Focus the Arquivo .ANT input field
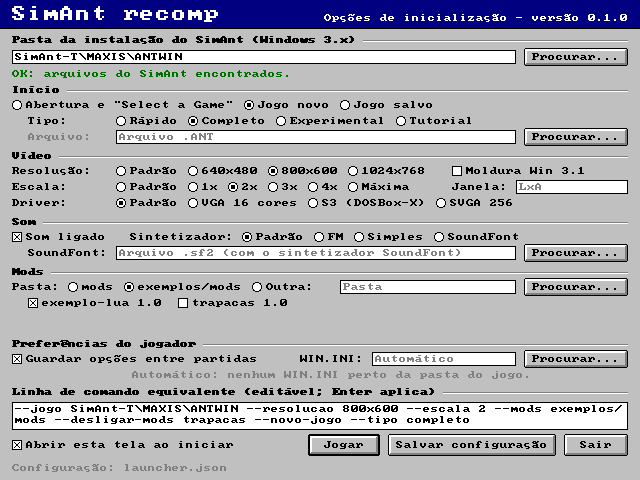 click(316, 137)
